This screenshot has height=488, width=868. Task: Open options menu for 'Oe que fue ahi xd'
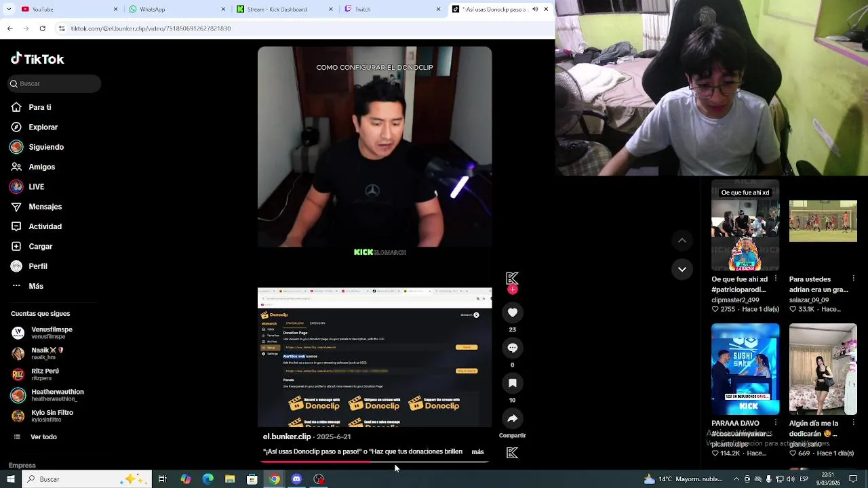[776, 279]
